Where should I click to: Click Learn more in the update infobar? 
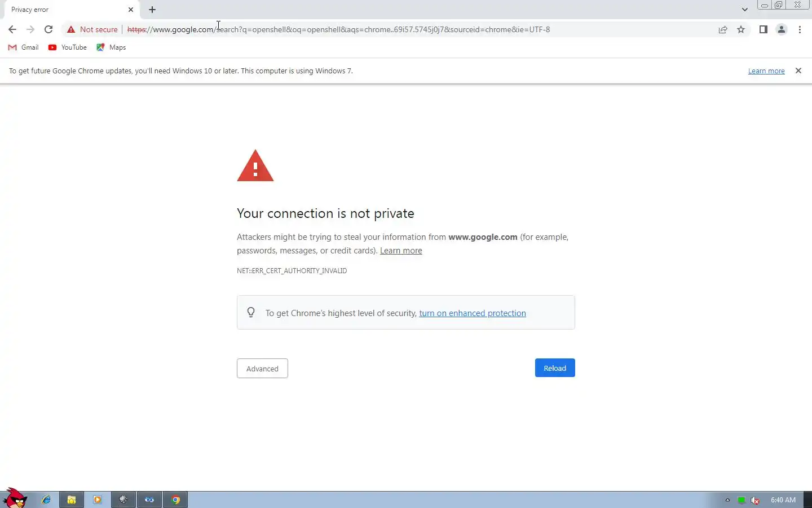click(766, 71)
